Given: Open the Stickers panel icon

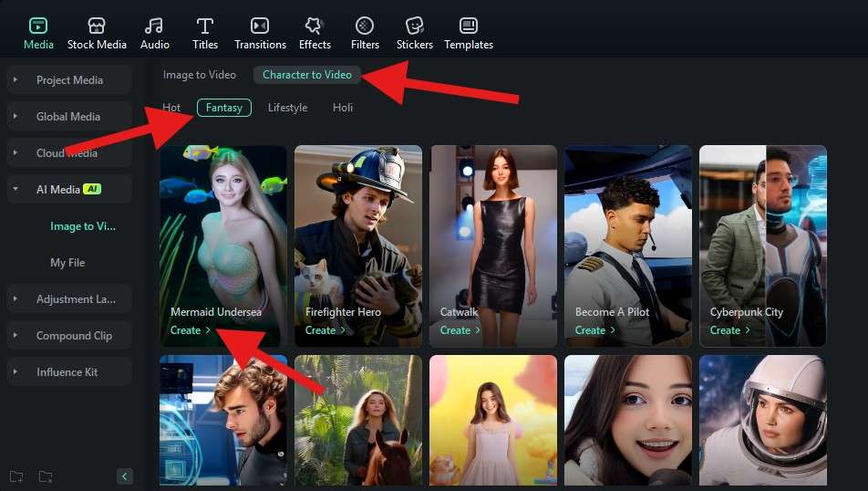Looking at the screenshot, I should 415,26.
